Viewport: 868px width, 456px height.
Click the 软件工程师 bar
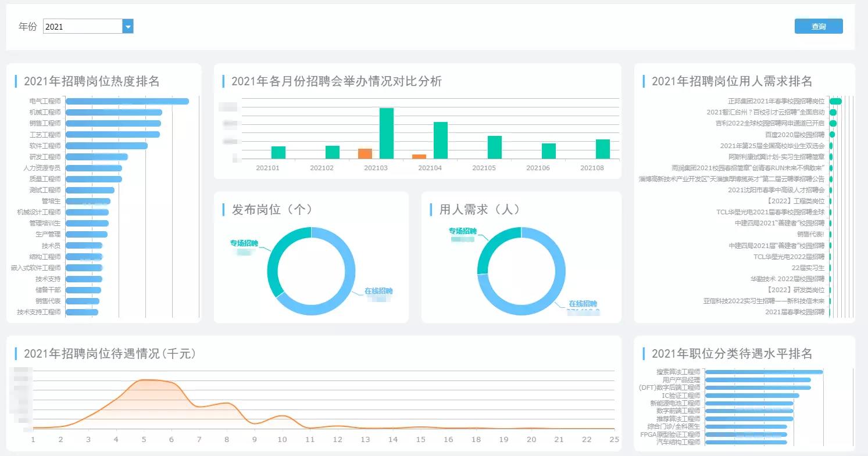(x=106, y=146)
